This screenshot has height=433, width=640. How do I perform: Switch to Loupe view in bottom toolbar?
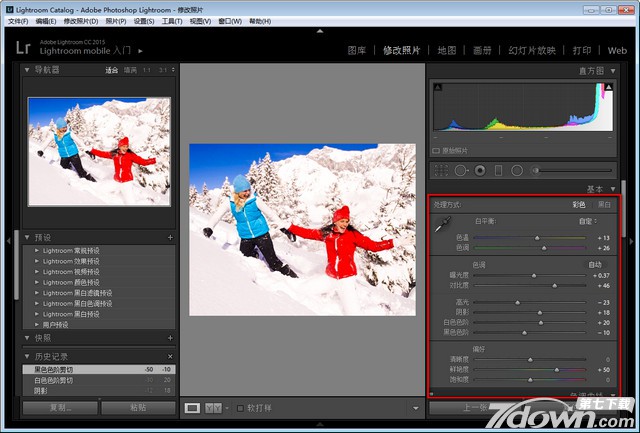click(192, 408)
